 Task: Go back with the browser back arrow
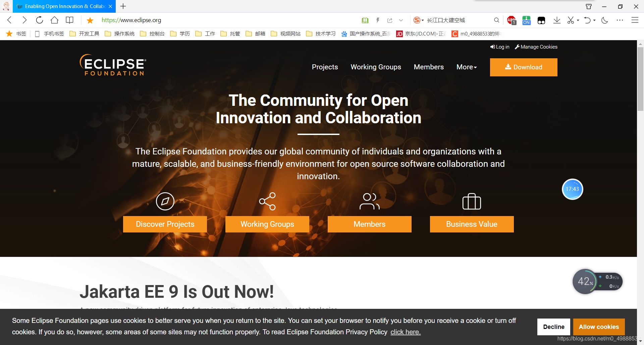[10, 20]
